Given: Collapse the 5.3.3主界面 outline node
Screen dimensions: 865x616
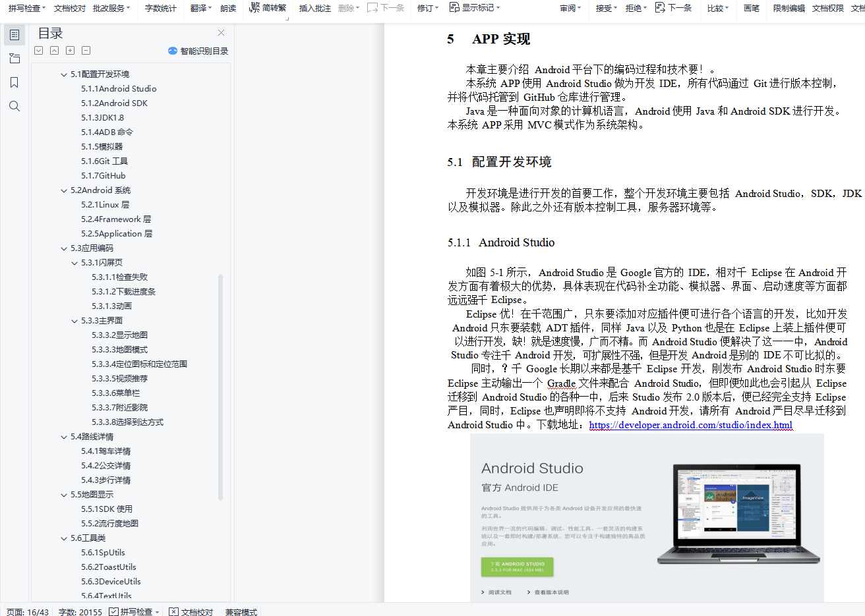Looking at the screenshot, I should (x=75, y=321).
